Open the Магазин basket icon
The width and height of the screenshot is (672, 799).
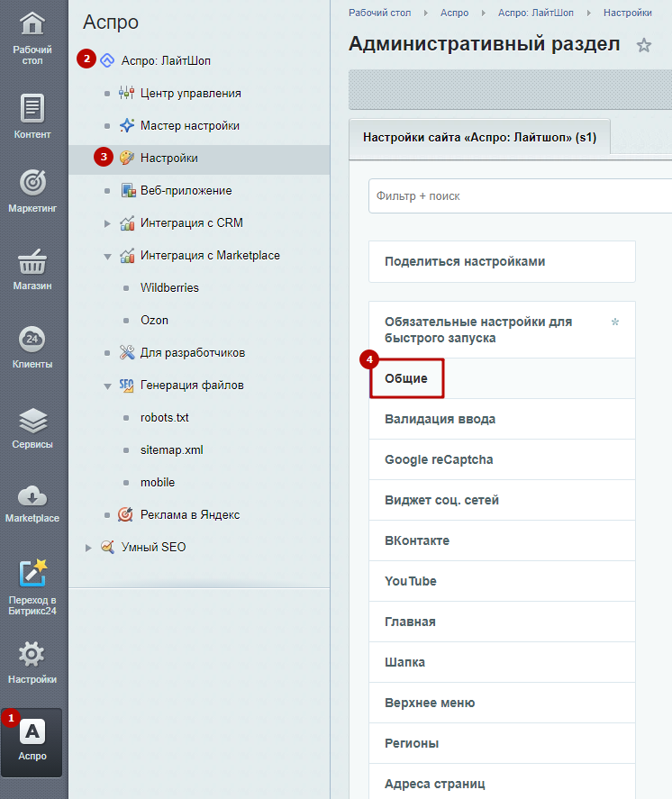coord(32,262)
